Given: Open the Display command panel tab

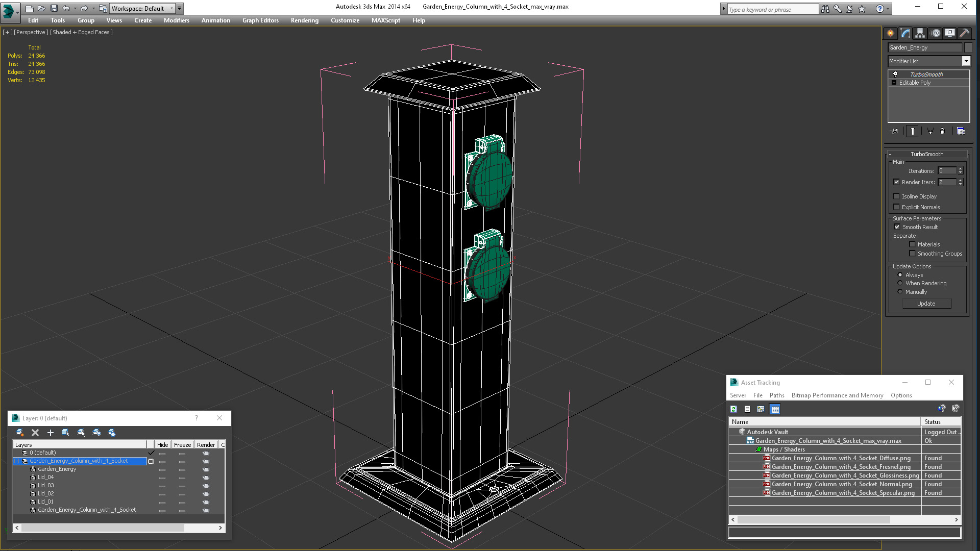Looking at the screenshot, I should 950,33.
